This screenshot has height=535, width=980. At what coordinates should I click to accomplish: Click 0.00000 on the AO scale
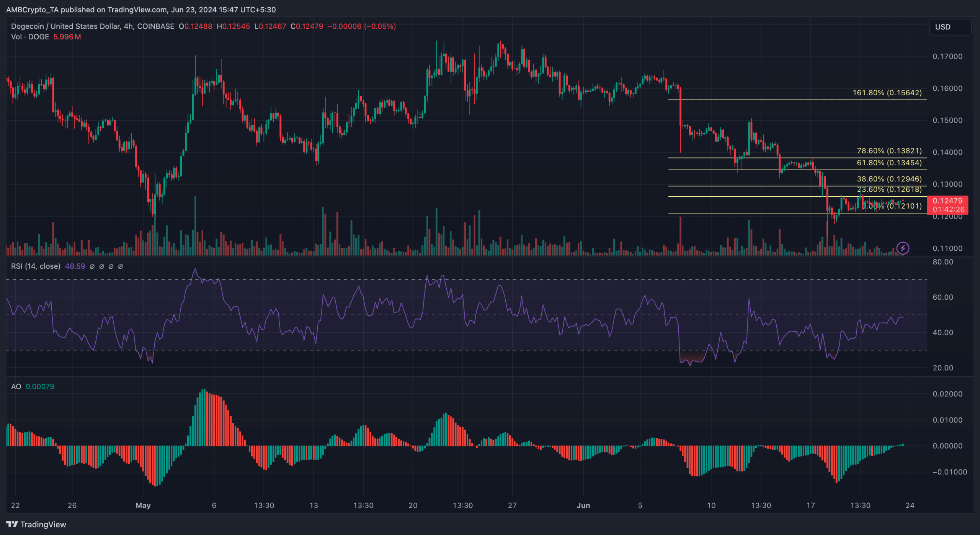pyautogui.click(x=947, y=446)
